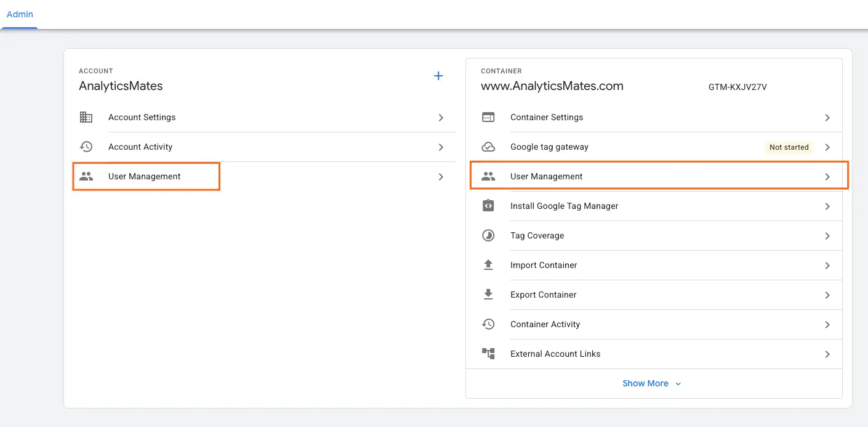868x427 pixels.
Task: Select User Management under container
Action: (546, 176)
